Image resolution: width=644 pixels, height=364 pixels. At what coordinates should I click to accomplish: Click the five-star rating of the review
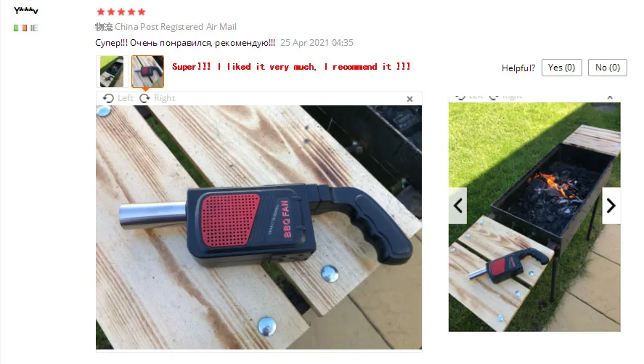tap(121, 12)
